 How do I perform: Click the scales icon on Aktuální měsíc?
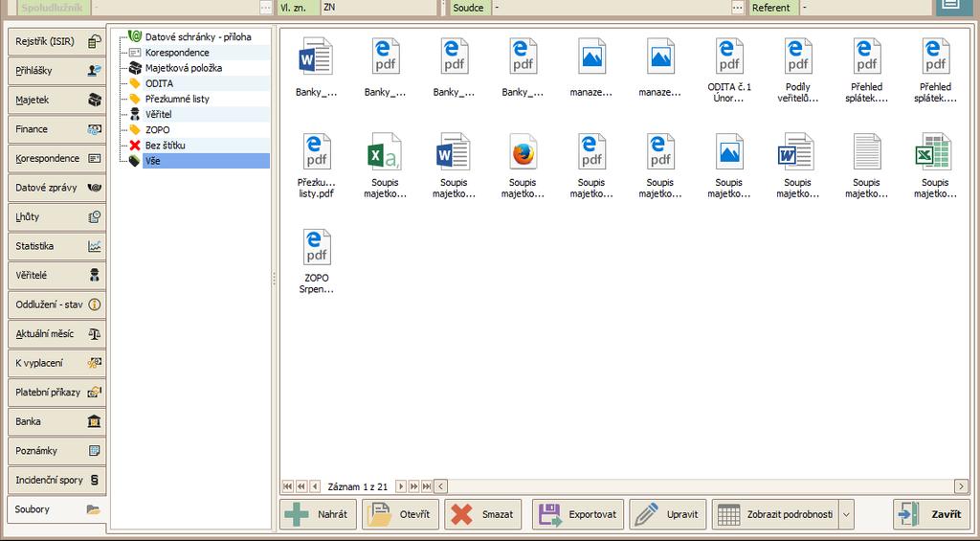click(95, 334)
